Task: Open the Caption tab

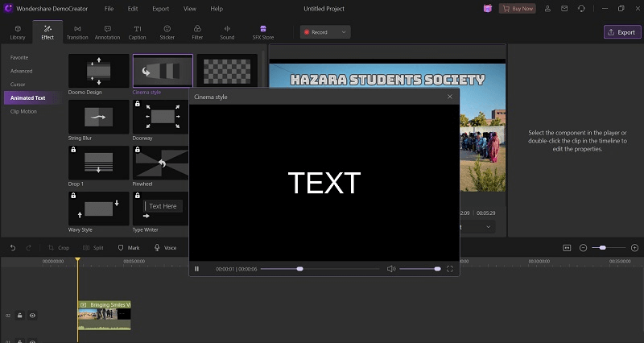Action: pos(137,32)
